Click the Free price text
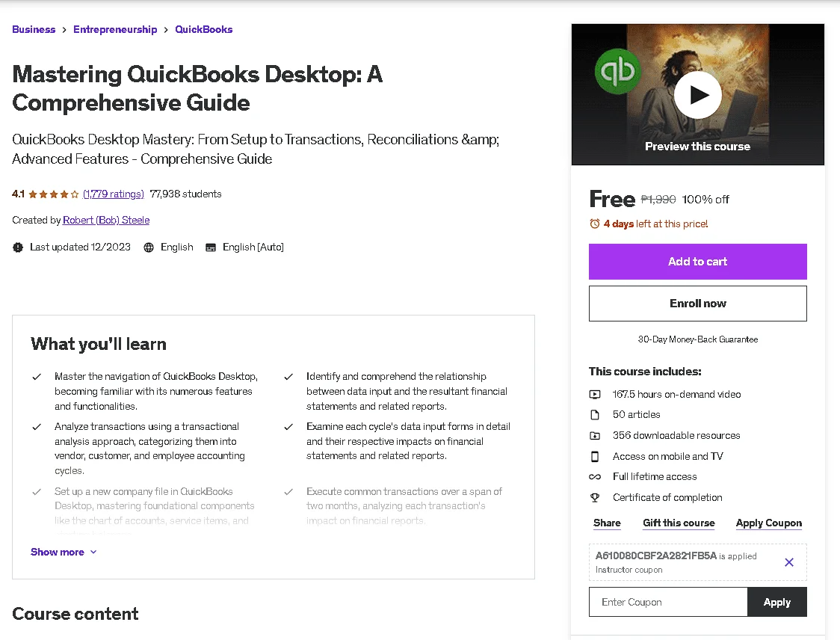The image size is (840, 640). (x=612, y=199)
